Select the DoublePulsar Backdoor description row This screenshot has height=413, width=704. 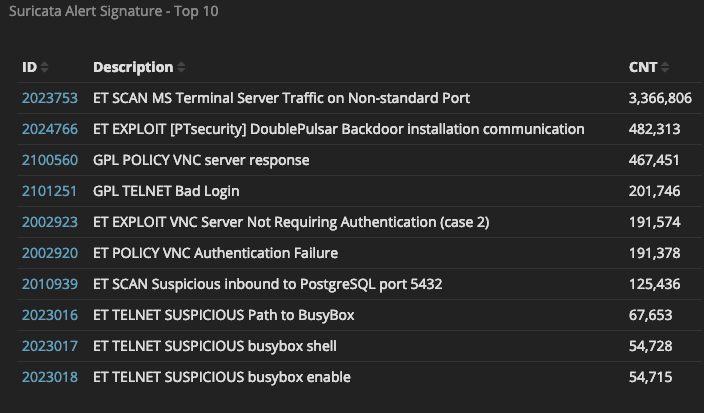point(359,129)
